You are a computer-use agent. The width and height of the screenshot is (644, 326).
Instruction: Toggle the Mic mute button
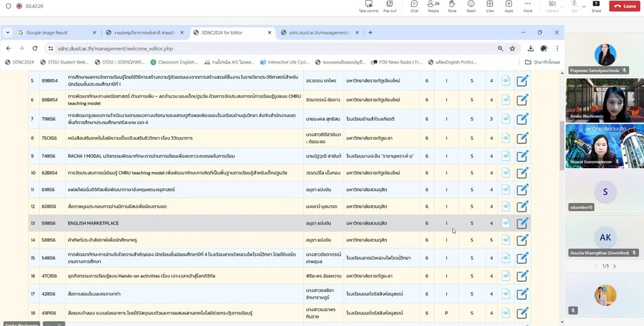coord(574,6)
